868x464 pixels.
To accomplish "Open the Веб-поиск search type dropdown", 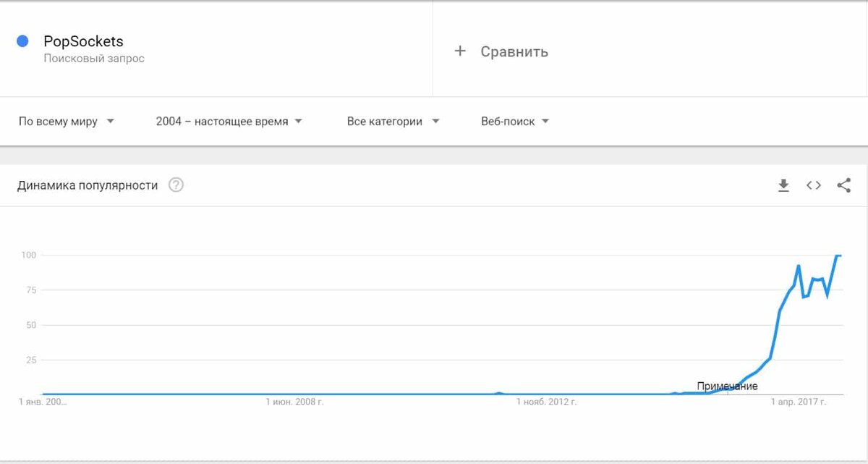I will (515, 122).
